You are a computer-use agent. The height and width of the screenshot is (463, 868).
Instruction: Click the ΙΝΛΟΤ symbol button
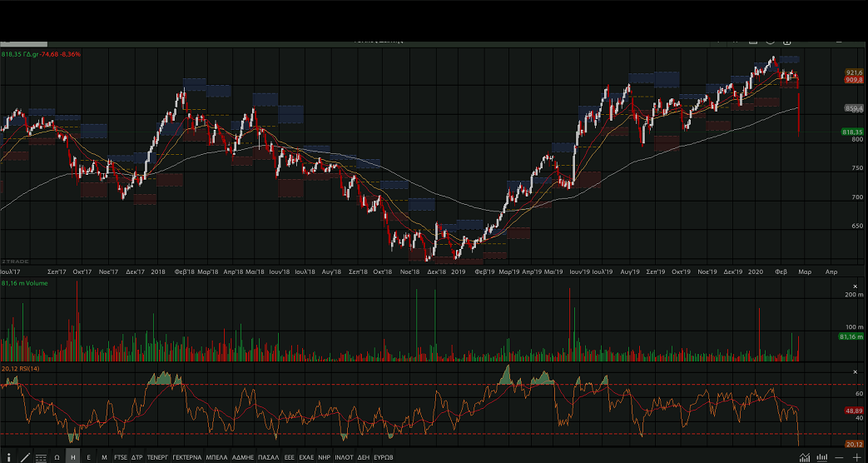(x=344, y=457)
